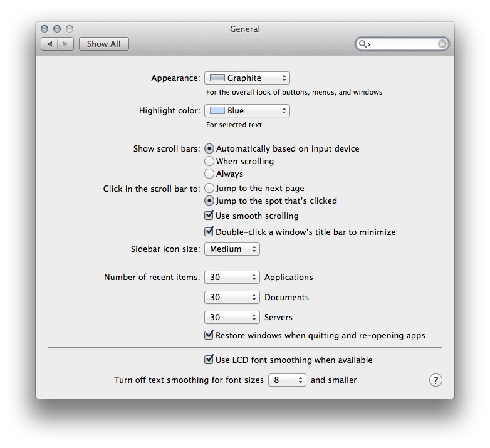This screenshot has height=448, width=490.
Task: Click the 'Appearance:' label
Action: pos(175,78)
